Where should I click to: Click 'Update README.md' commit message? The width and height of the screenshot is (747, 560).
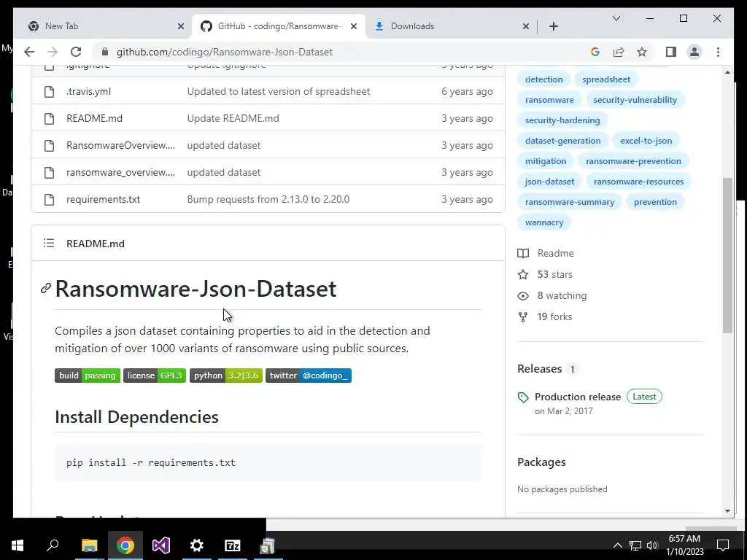(233, 118)
